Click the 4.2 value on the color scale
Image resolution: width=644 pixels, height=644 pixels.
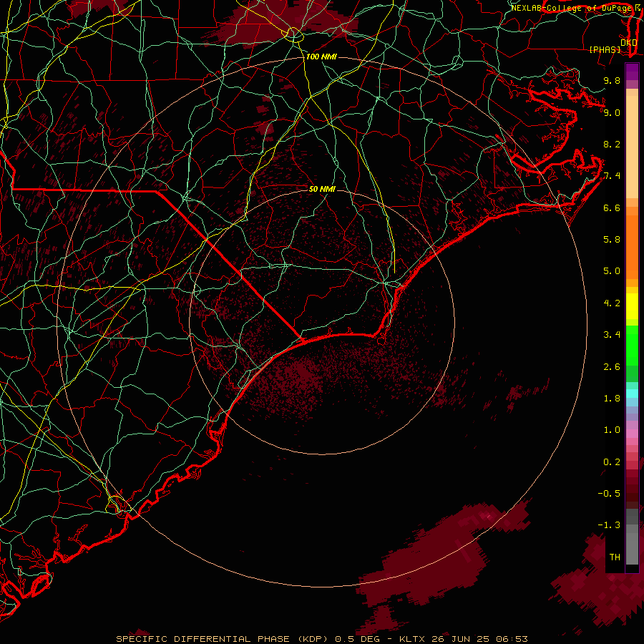612,303
